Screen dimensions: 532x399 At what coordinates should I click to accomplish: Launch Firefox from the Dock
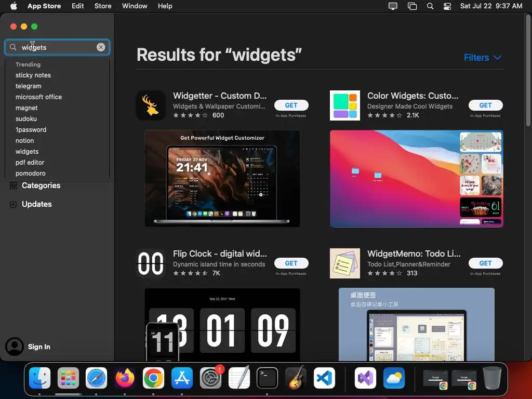tap(125, 378)
